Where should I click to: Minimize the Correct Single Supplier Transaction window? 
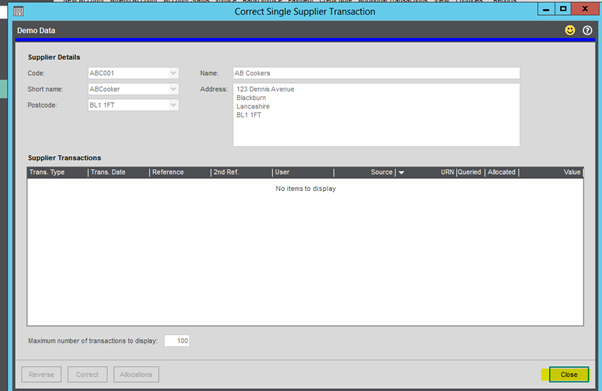click(x=546, y=9)
